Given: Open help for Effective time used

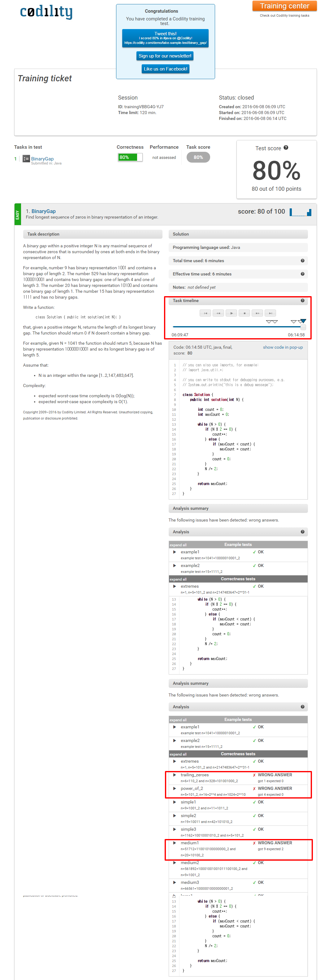Looking at the screenshot, I should pos(302,274).
